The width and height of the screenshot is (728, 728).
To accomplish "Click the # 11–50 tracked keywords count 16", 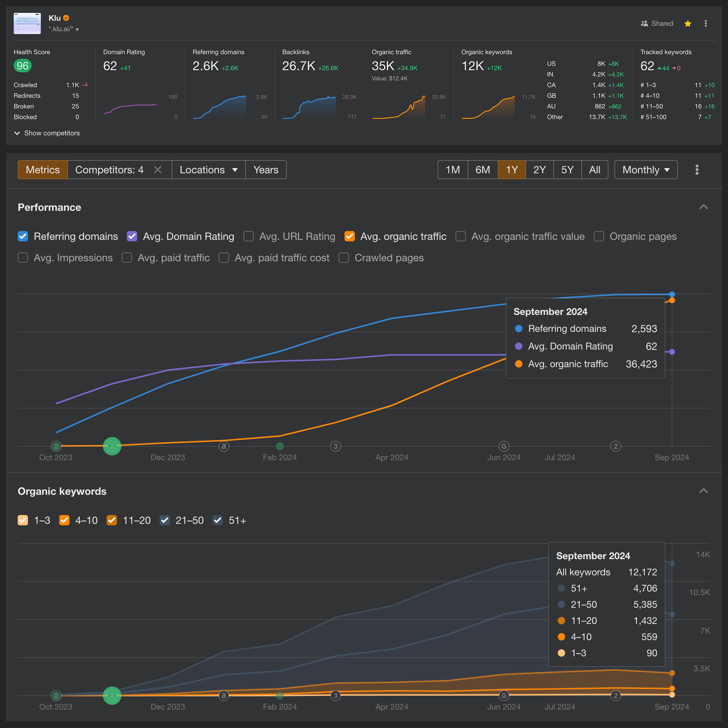I will pyautogui.click(x=698, y=106).
